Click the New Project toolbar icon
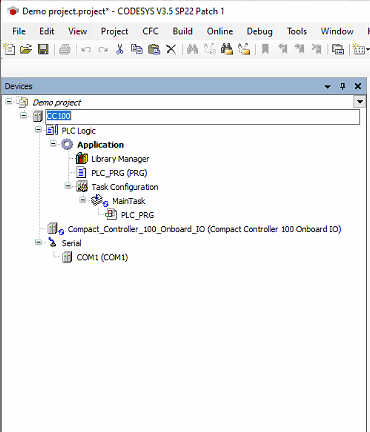370x432 pixels. (9, 49)
